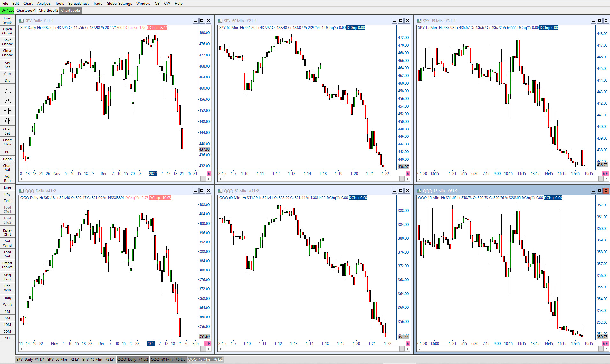610x364 pixels.
Task: Click the scrollbar thumb on SPY 15 Min chart
Action: (x=601, y=179)
